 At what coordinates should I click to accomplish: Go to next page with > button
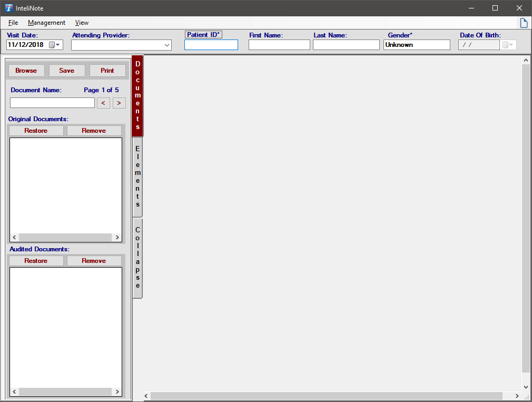[119, 103]
